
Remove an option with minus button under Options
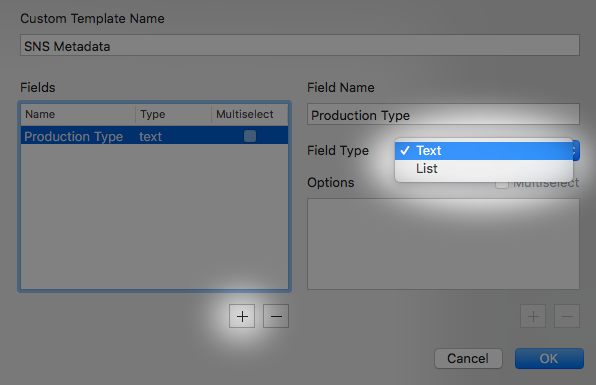[567, 316]
